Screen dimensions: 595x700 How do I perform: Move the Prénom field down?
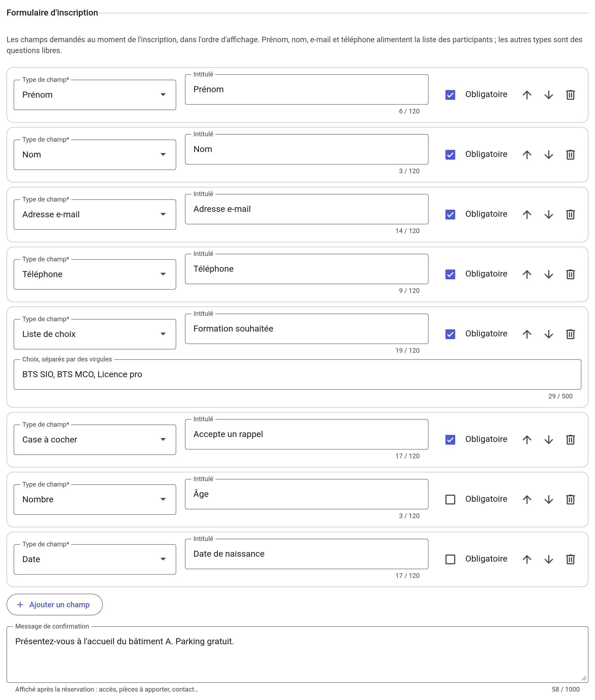548,95
